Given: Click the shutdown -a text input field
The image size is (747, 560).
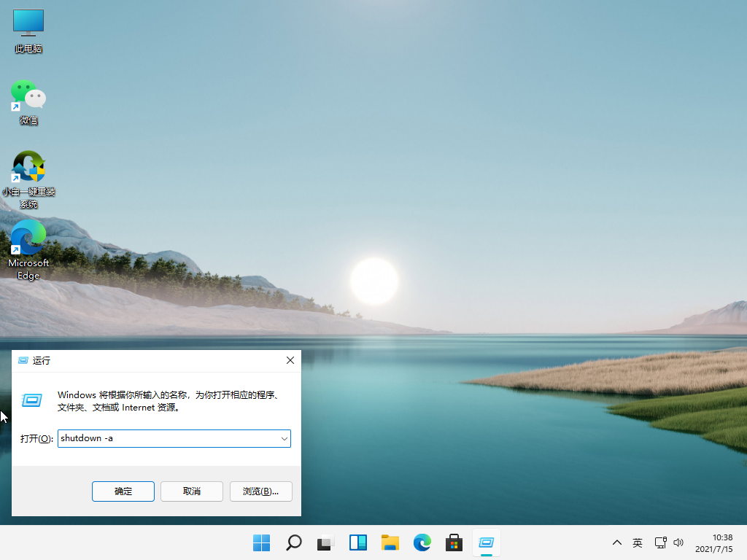Looking at the screenshot, I should [x=168, y=438].
